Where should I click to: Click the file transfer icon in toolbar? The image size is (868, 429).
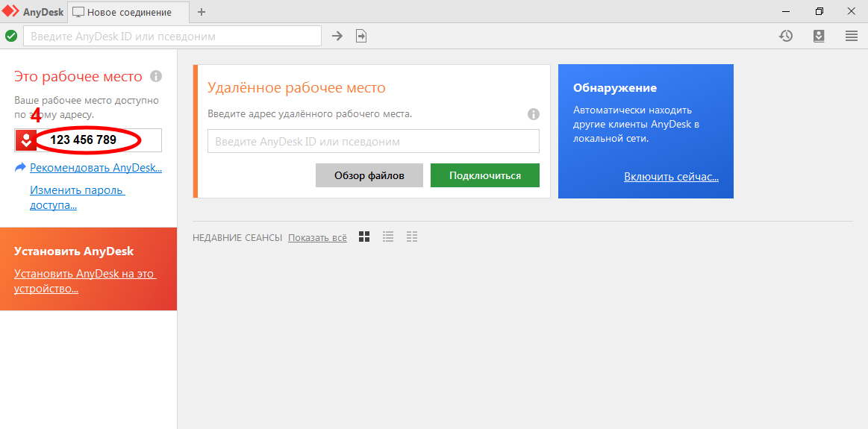coord(361,36)
